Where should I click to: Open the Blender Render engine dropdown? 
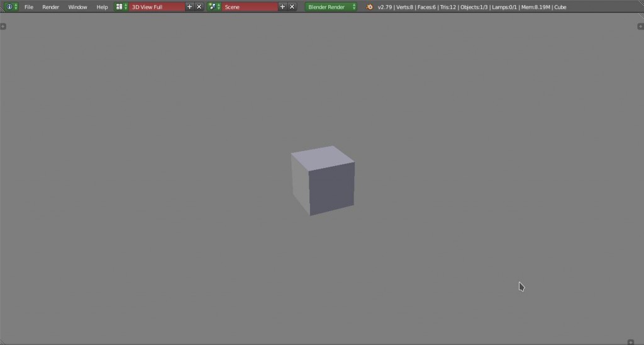(x=331, y=7)
